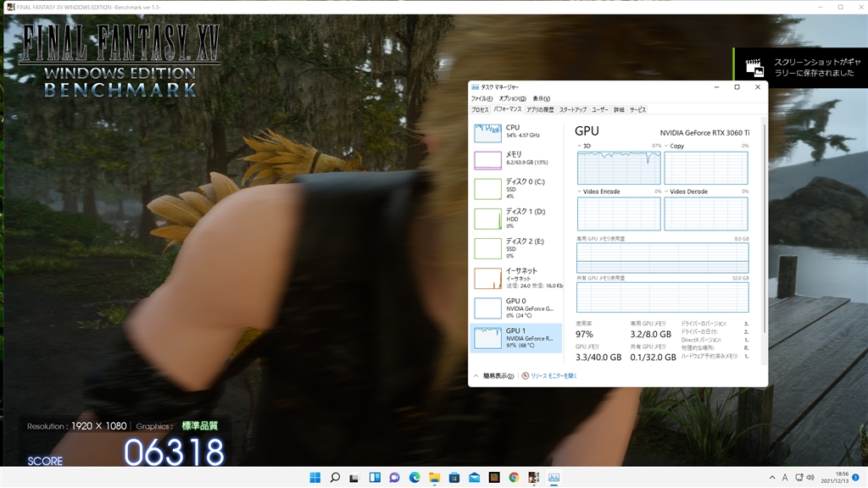Select ディスク 0 (C:) in sidebar

coord(516,189)
